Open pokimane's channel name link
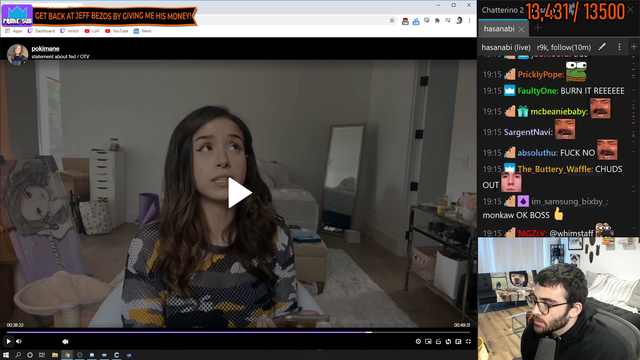This screenshot has width=640, height=360. point(45,49)
